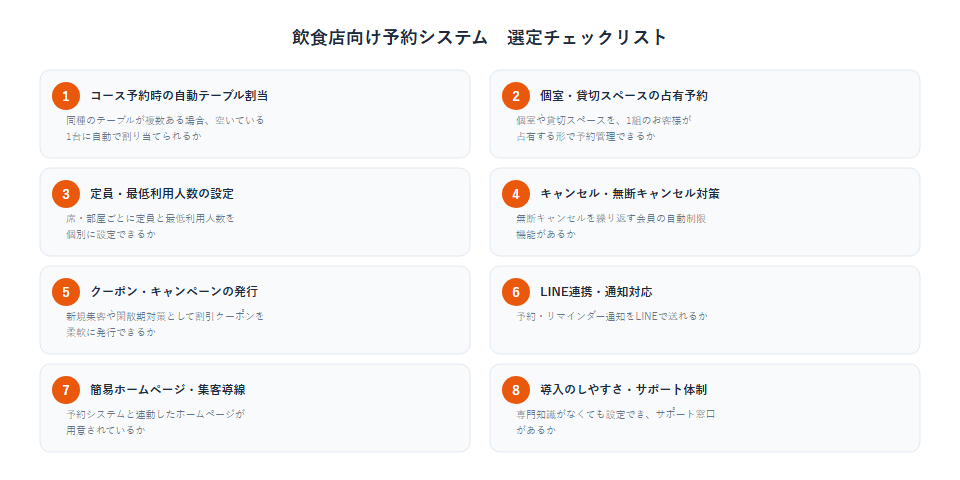Choose the LINE連携・通知対応 heading
This screenshot has width=960, height=480.
point(596,292)
